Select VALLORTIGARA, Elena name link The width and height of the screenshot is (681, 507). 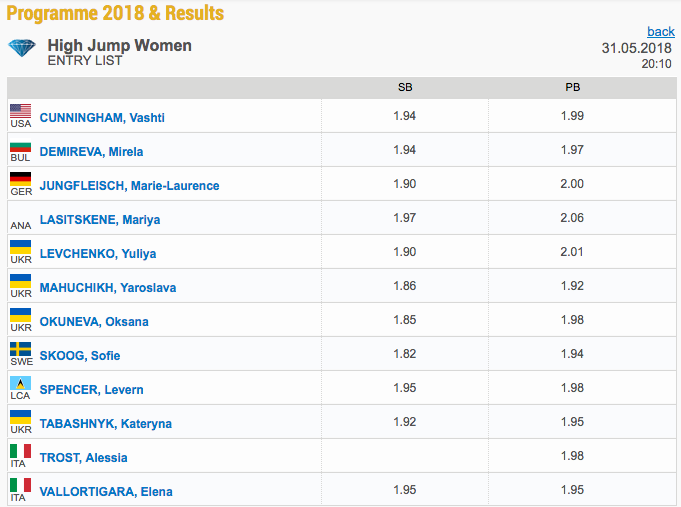click(x=106, y=492)
